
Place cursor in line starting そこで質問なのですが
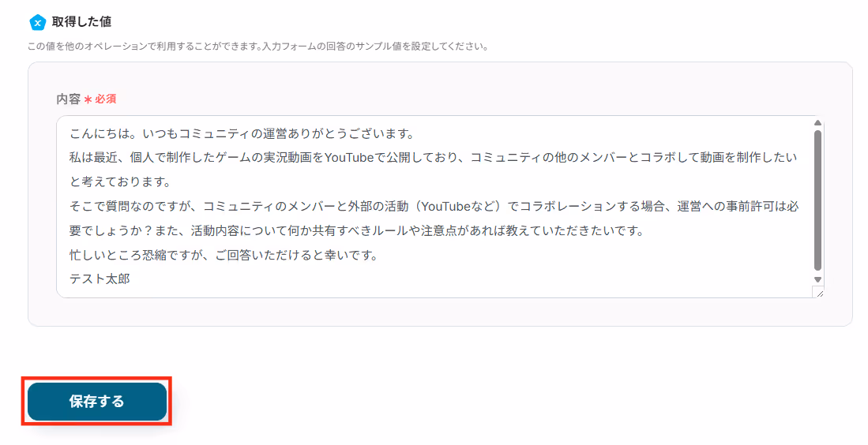pos(434,206)
